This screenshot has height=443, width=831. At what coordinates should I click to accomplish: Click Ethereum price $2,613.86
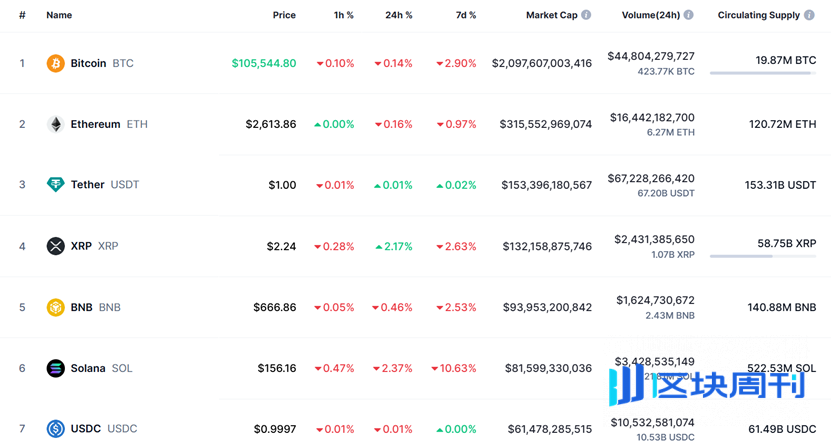(x=271, y=124)
